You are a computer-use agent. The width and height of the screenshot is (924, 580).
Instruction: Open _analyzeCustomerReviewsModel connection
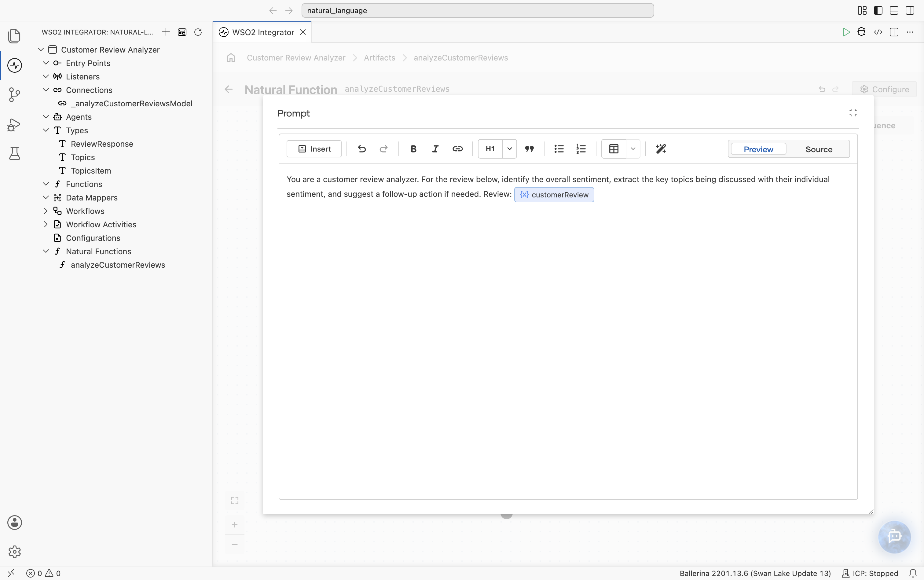point(131,104)
